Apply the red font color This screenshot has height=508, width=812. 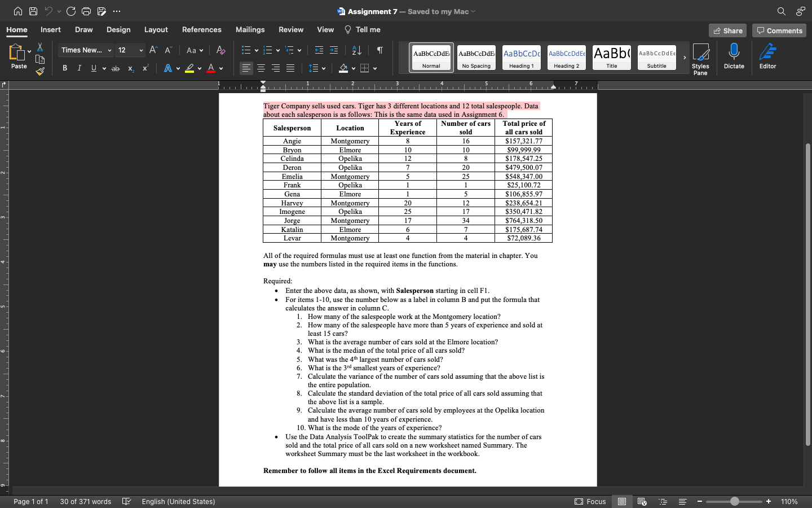pyautogui.click(x=211, y=68)
